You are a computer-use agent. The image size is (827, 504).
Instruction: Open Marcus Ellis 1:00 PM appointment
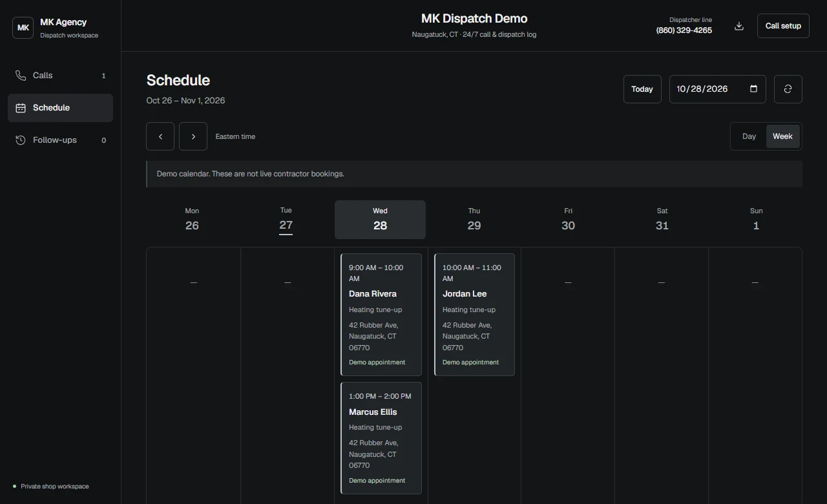tap(381, 438)
